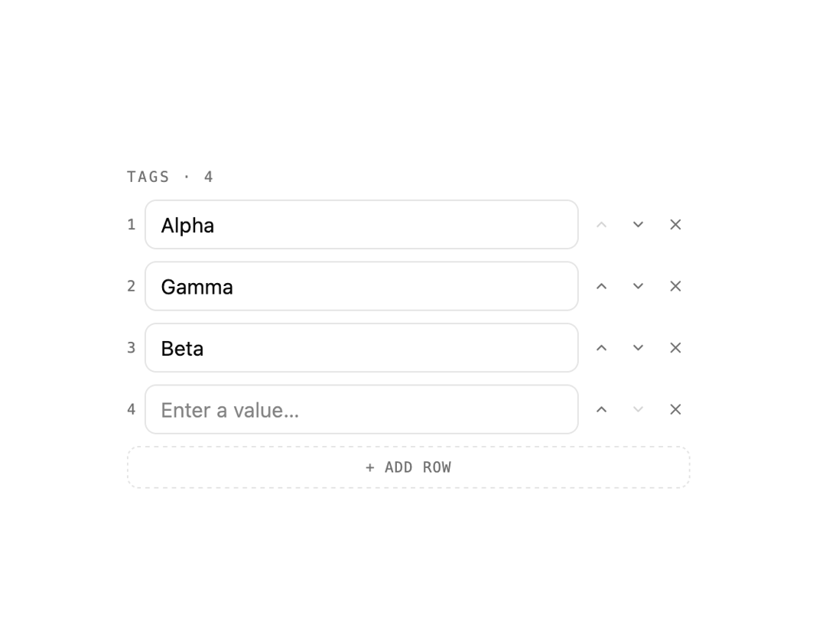Move the empty fourth row up

601,409
